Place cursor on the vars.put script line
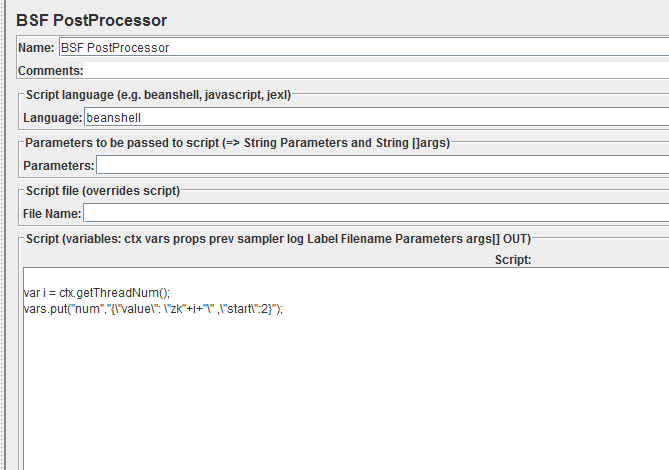This screenshot has width=669, height=470. [153, 309]
